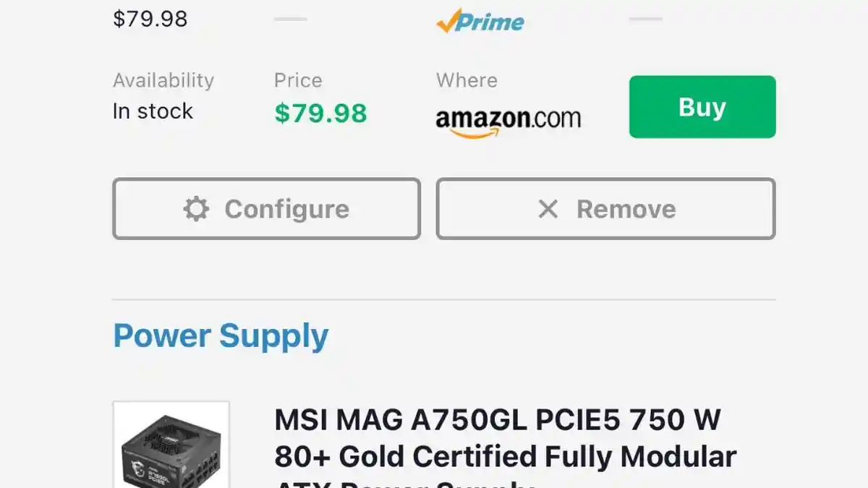Open the Power Supply section heading

pos(221,335)
